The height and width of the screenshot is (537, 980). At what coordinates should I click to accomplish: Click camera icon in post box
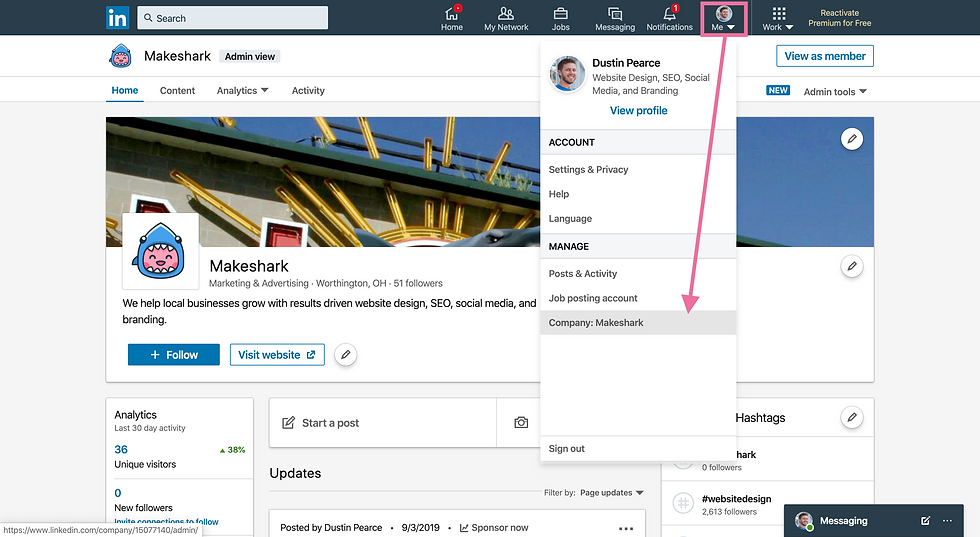click(521, 423)
